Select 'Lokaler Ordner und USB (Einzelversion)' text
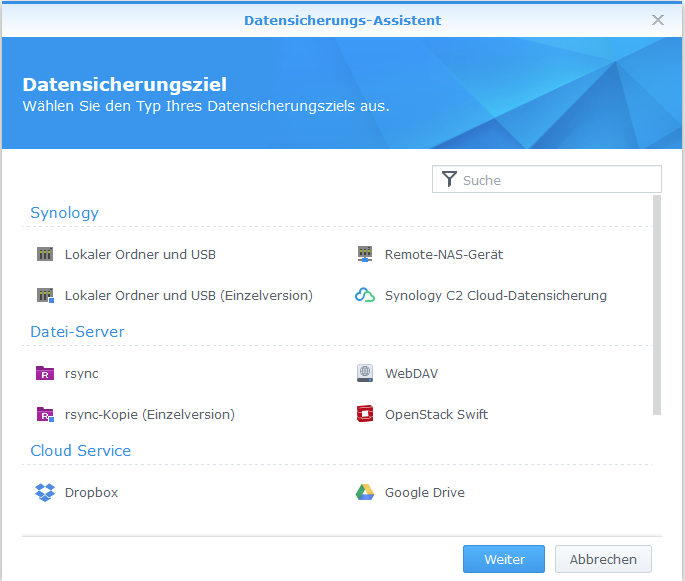This screenshot has width=685, height=581. pyautogui.click(x=189, y=296)
